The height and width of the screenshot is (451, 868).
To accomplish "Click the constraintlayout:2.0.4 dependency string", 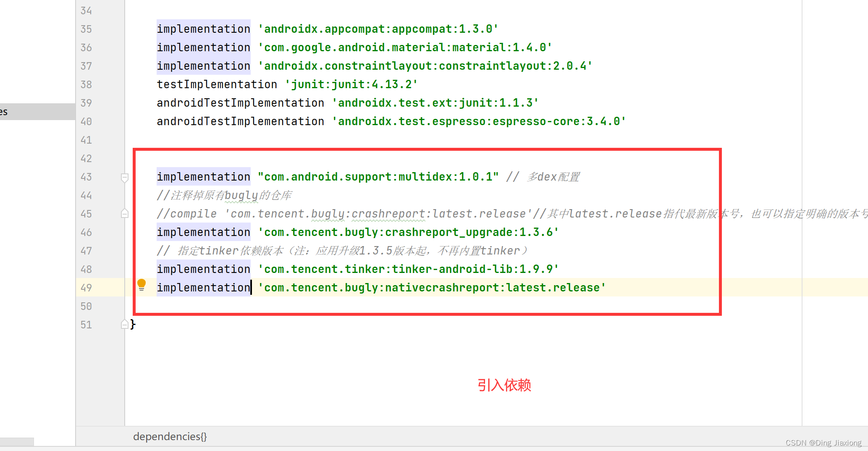I will click(x=425, y=66).
